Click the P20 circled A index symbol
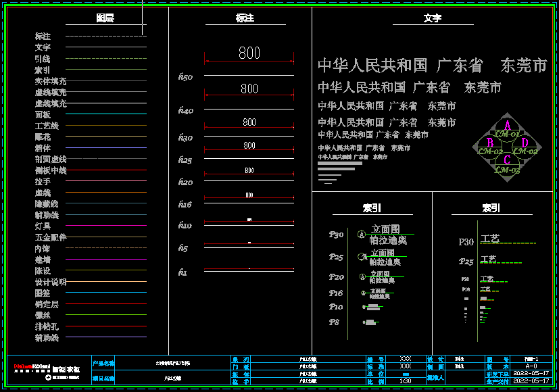The image size is (559, 392). [364, 276]
